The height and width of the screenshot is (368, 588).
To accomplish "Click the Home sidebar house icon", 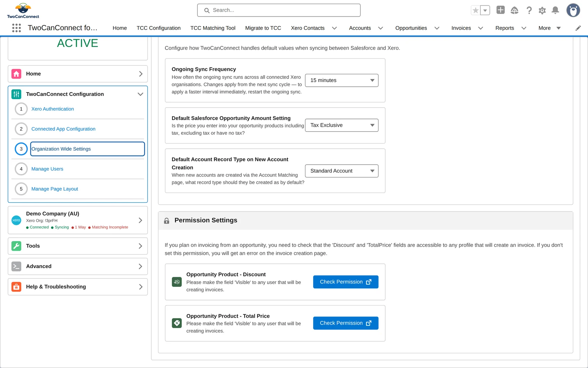I will (17, 74).
